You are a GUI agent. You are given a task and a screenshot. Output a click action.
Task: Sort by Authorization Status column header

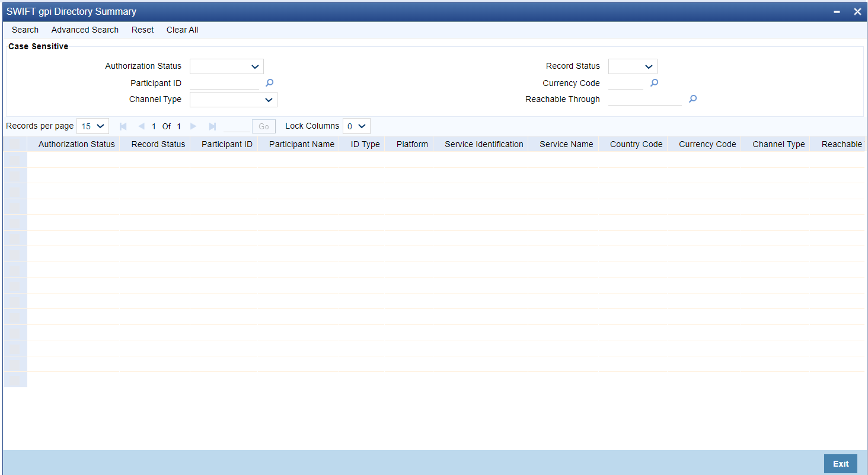(x=76, y=144)
